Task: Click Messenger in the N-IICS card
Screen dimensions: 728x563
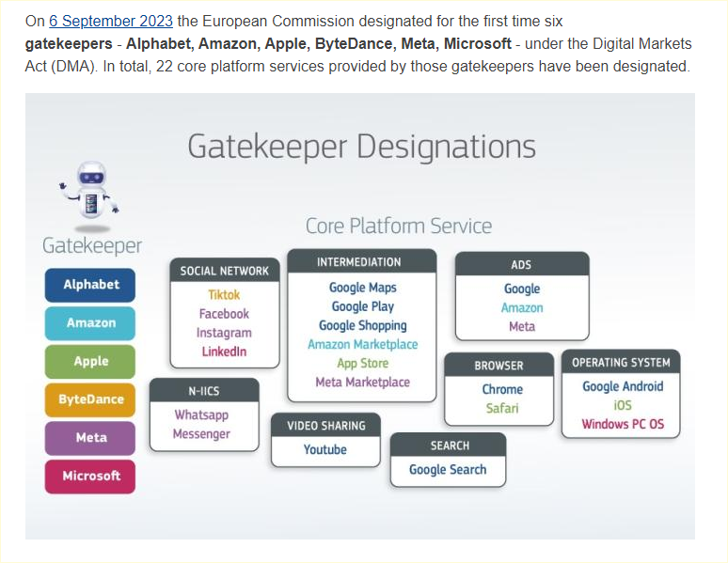Action: 201,434
